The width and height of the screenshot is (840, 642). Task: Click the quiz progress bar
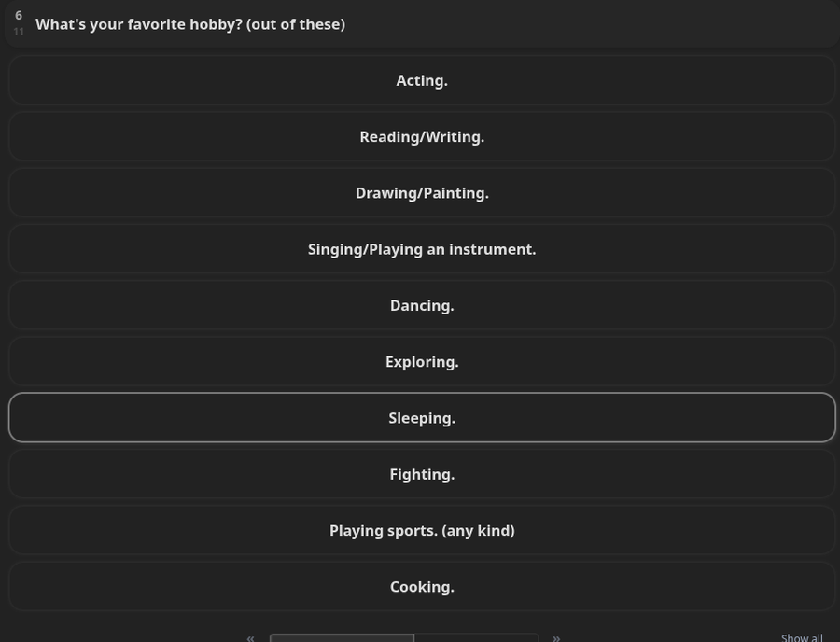(403, 638)
